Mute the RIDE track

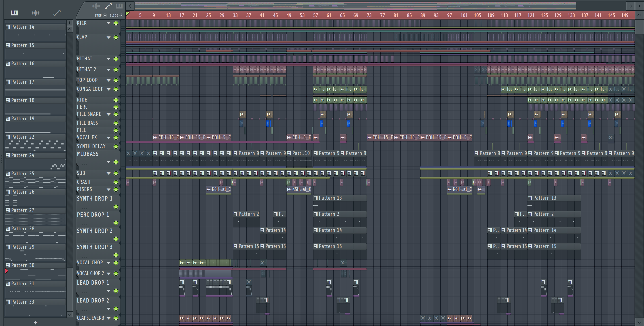point(116,100)
